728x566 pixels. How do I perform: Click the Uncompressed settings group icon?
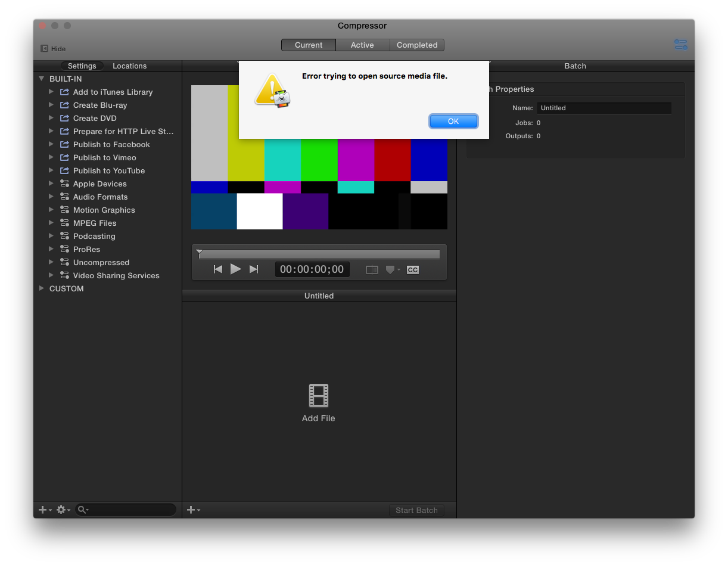click(65, 262)
